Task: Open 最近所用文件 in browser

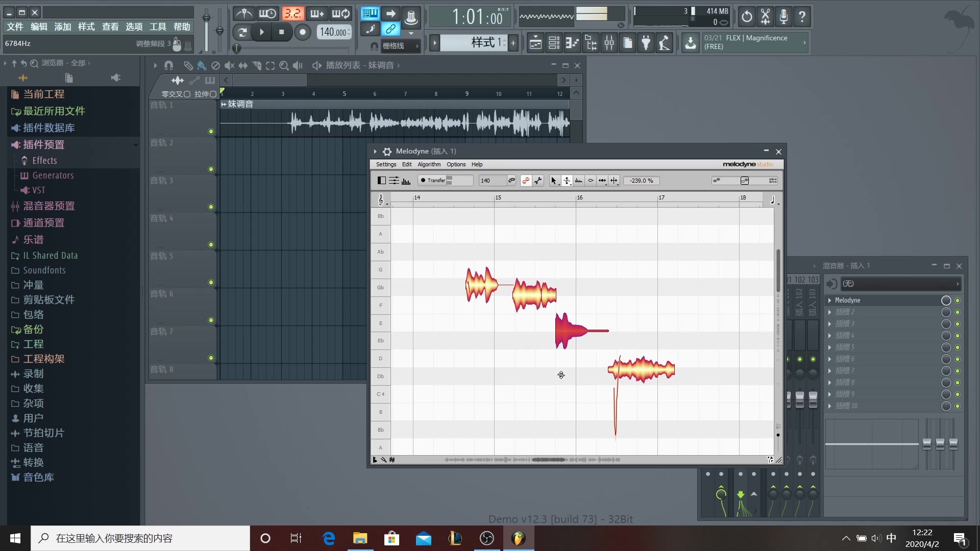Action: click(54, 111)
